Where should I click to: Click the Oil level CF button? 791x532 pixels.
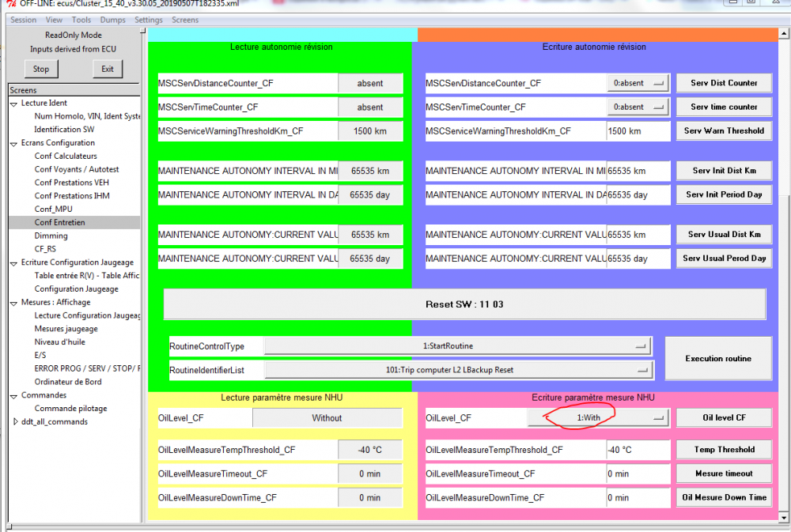pyautogui.click(x=724, y=417)
